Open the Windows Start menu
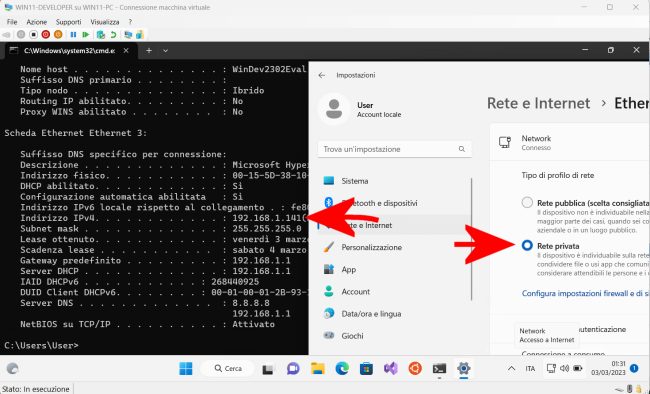650x394 pixels. click(186, 368)
